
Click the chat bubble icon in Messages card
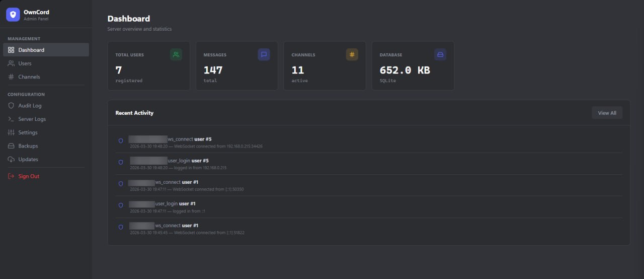coord(264,54)
